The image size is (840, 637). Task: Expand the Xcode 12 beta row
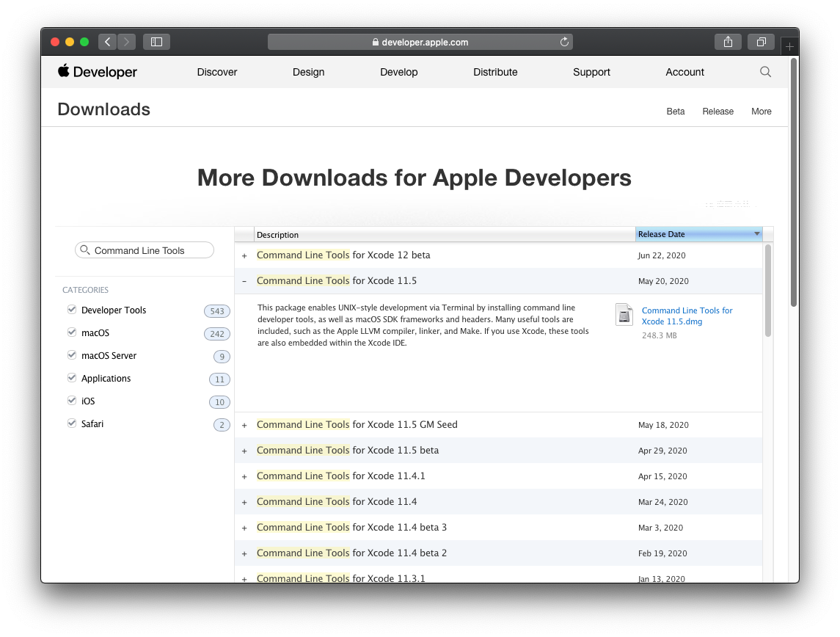click(244, 256)
